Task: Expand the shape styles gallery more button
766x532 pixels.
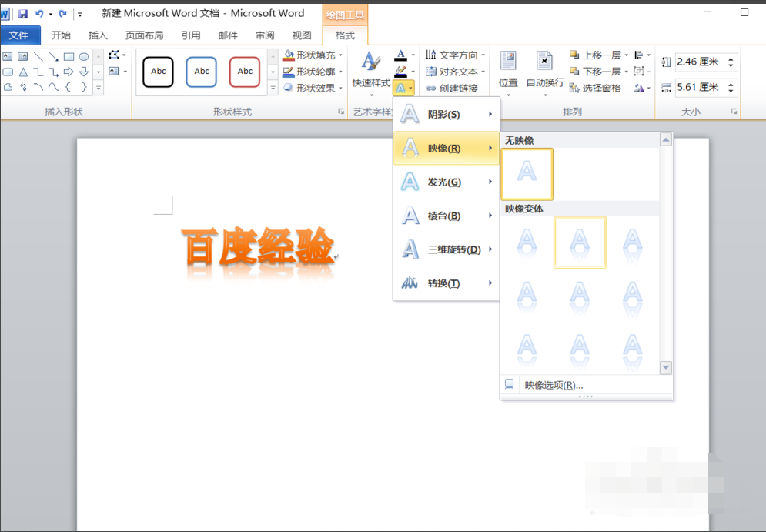Action: point(273,89)
